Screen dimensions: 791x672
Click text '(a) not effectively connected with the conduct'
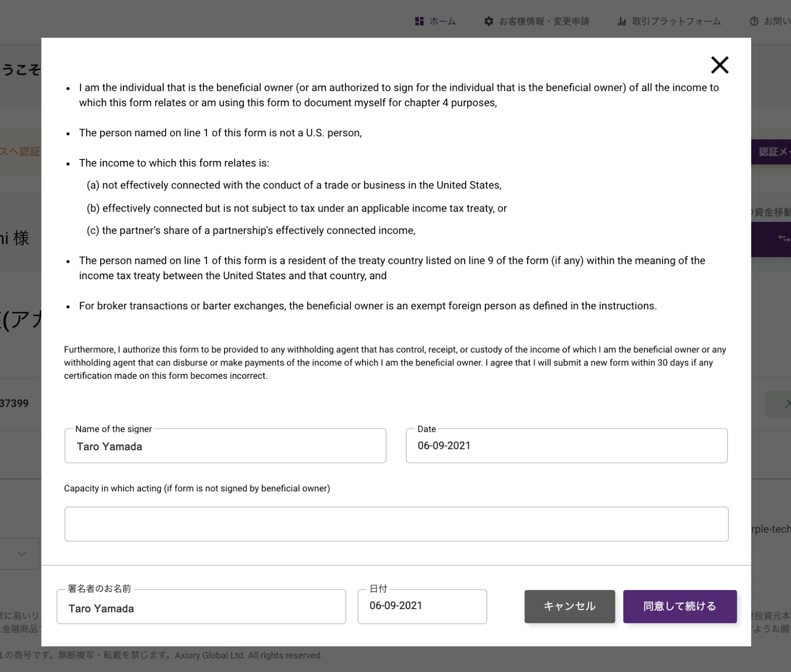point(294,185)
